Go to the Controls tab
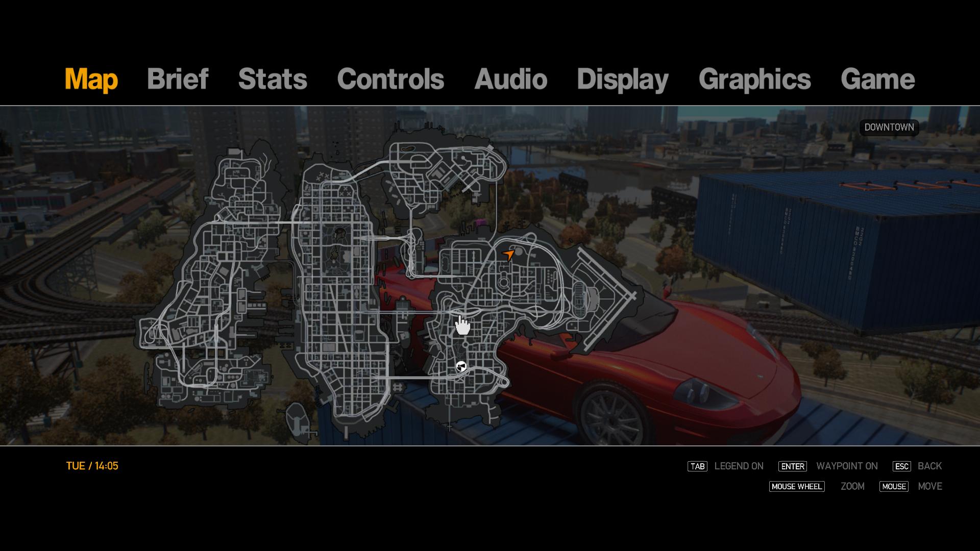The height and width of the screenshot is (551, 980). click(x=390, y=79)
